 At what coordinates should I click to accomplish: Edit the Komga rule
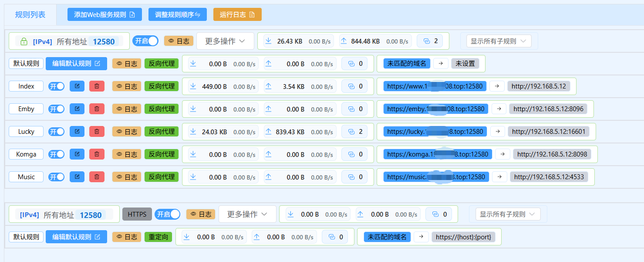tap(77, 154)
